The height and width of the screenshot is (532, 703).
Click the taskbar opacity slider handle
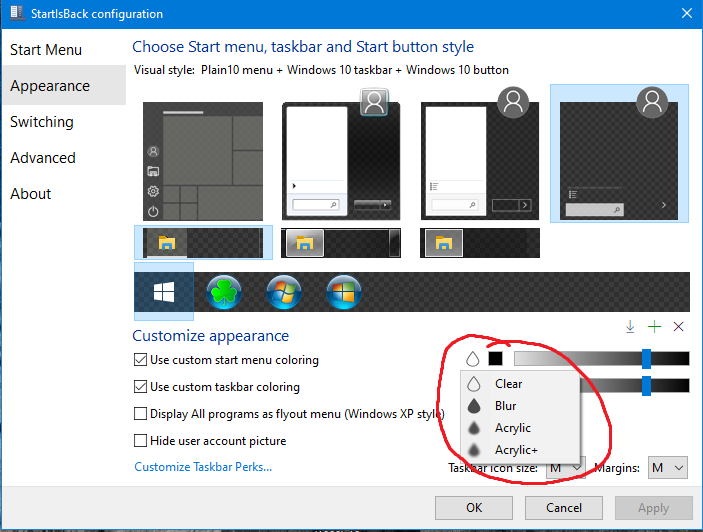[x=646, y=386]
